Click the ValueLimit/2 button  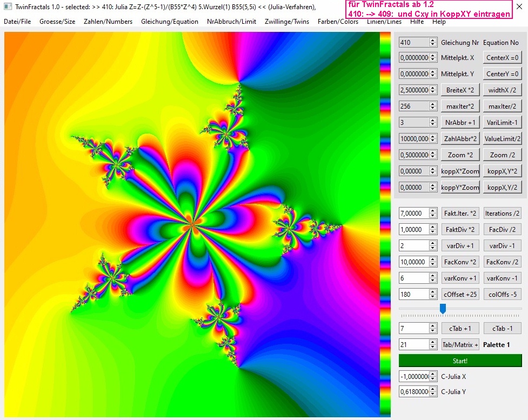503,138
